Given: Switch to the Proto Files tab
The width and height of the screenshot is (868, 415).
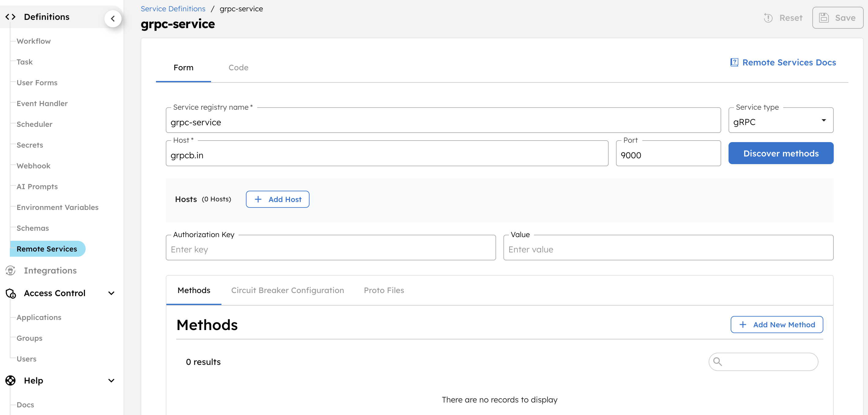Looking at the screenshot, I should (x=384, y=290).
